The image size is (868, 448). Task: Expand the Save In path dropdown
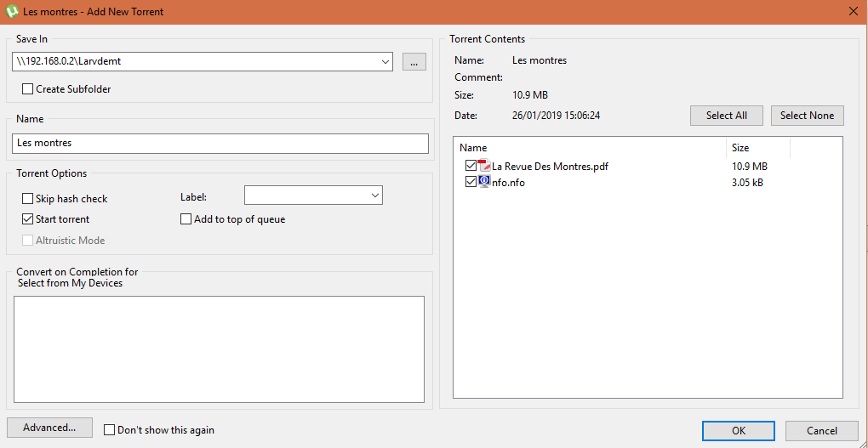[385, 61]
